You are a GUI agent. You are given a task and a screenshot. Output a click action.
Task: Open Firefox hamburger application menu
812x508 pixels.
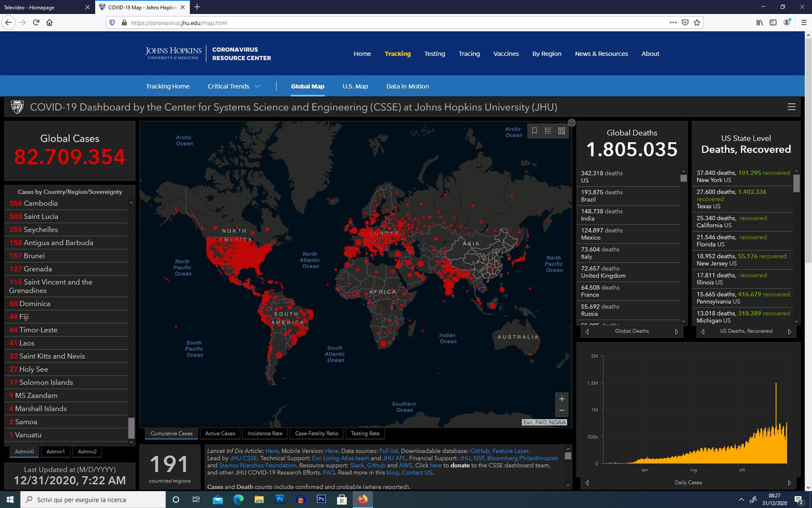click(x=804, y=22)
